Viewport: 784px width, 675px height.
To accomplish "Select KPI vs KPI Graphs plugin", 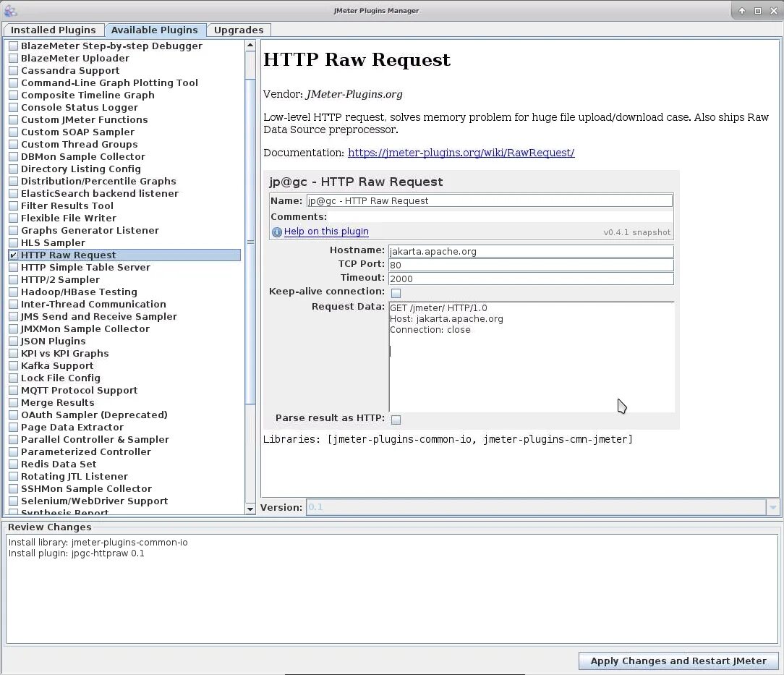I will pyautogui.click(x=65, y=354).
